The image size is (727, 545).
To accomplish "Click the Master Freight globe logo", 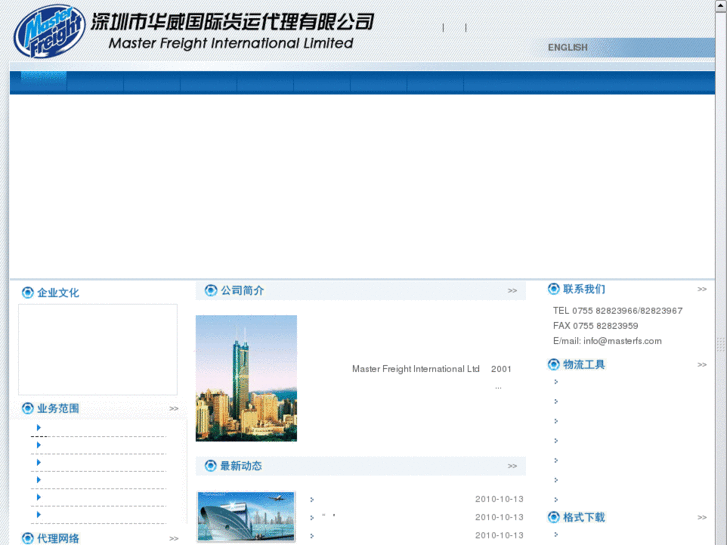I will 49,32.
